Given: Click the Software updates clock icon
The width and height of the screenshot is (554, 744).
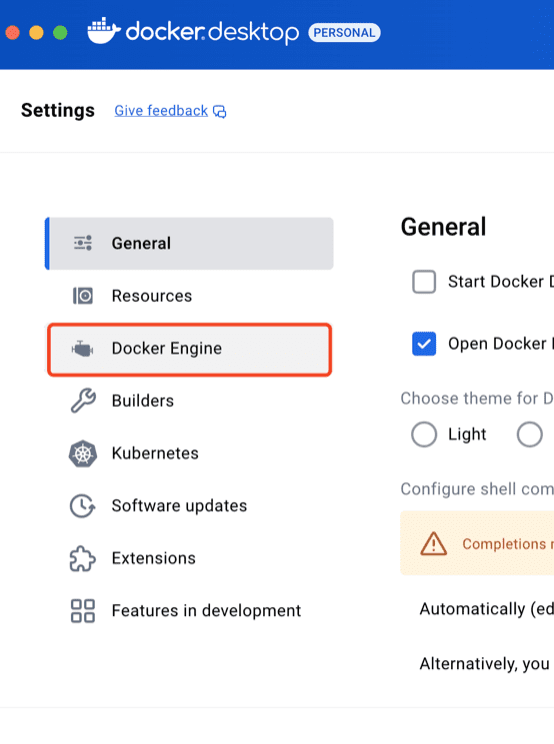Looking at the screenshot, I should click(83, 506).
